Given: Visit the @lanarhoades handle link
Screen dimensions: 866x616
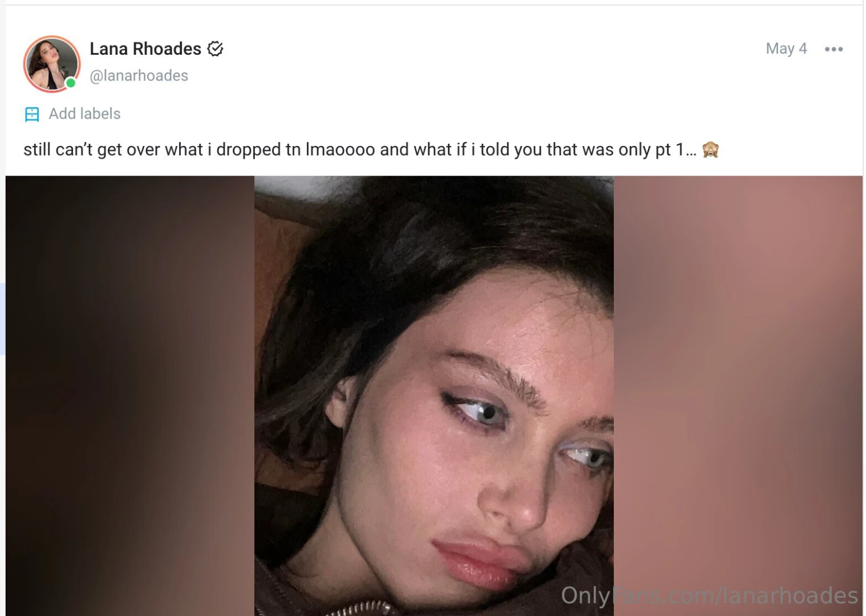Looking at the screenshot, I should [x=139, y=75].
